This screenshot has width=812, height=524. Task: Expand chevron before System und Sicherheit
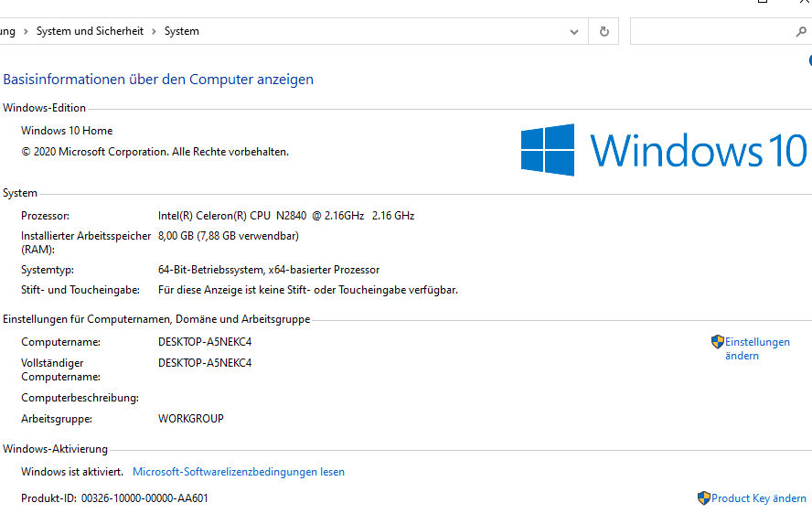click(x=26, y=32)
